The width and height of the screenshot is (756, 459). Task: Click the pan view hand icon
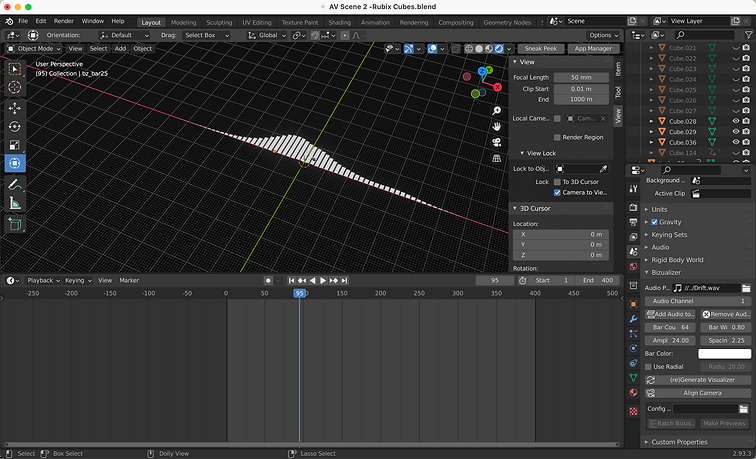point(497,126)
